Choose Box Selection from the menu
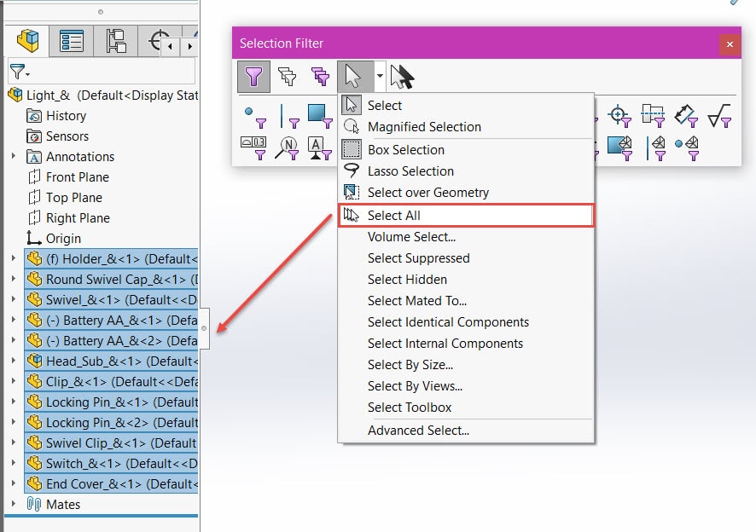756x532 pixels. [466, 150]
